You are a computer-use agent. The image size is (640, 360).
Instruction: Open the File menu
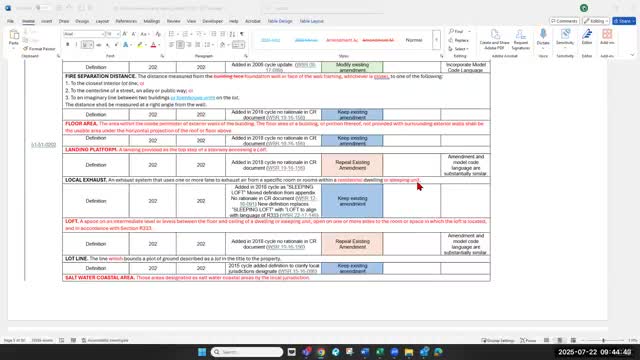(10, 21)
